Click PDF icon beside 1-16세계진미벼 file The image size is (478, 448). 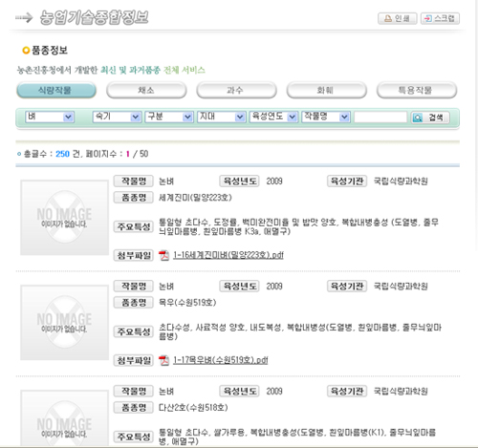click(163, 255)
